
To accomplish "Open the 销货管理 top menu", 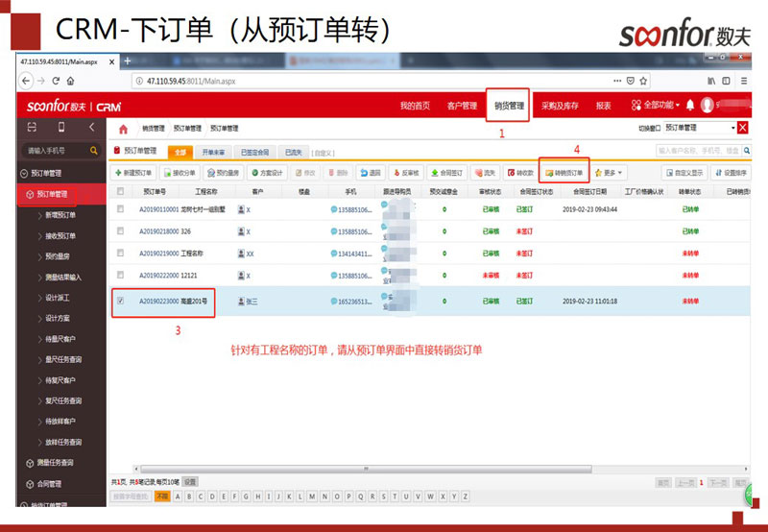I will point(509,105).
